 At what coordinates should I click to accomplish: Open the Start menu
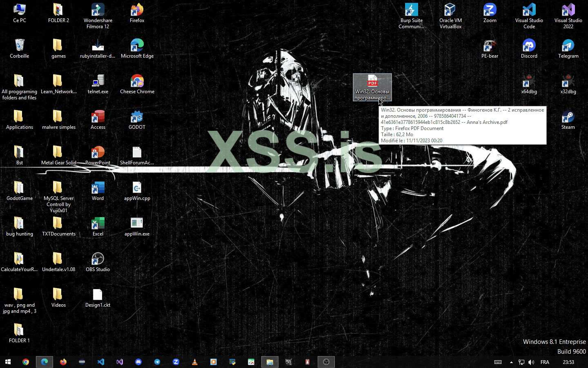[x=8, y=362]
